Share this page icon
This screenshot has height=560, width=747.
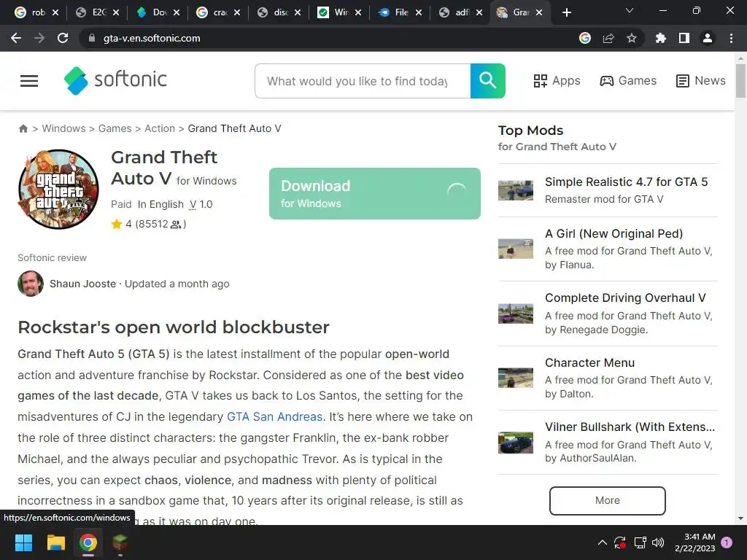608,38
